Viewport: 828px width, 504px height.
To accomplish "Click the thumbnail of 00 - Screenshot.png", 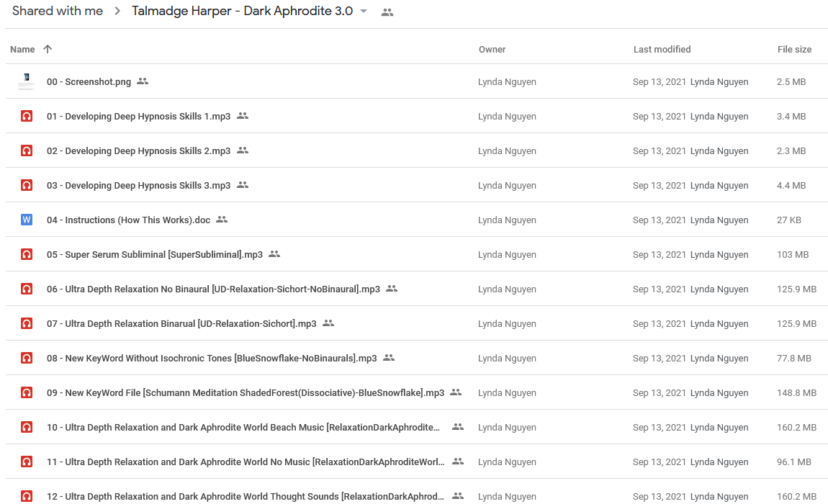I will pos(27,81).
